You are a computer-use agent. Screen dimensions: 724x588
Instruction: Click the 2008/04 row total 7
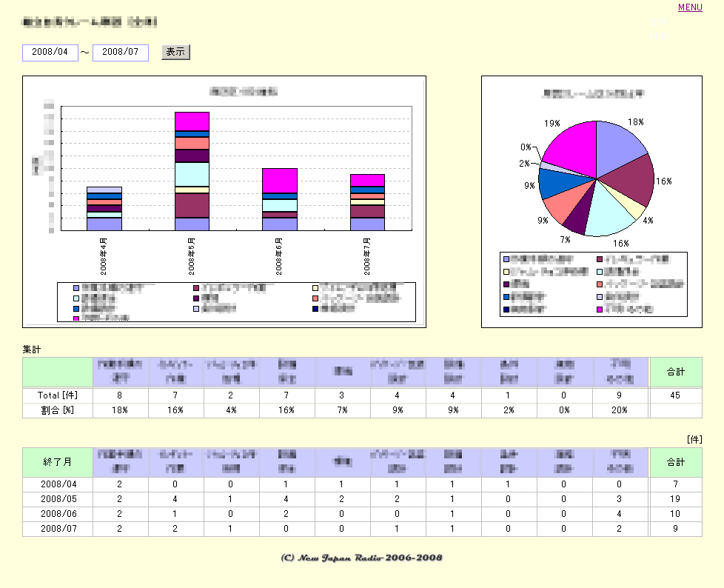[x=676, y=484]
